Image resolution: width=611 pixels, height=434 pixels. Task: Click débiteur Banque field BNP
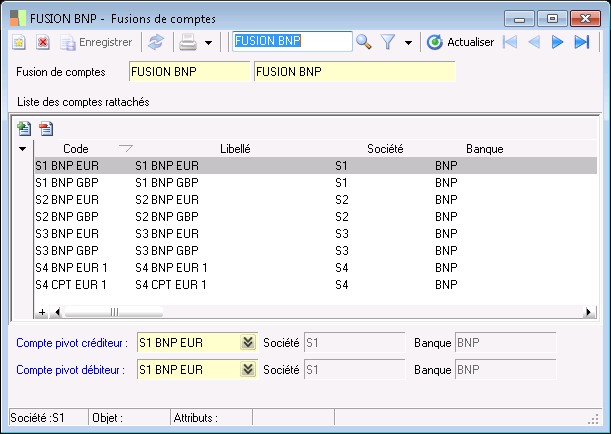tap(505, 370)
